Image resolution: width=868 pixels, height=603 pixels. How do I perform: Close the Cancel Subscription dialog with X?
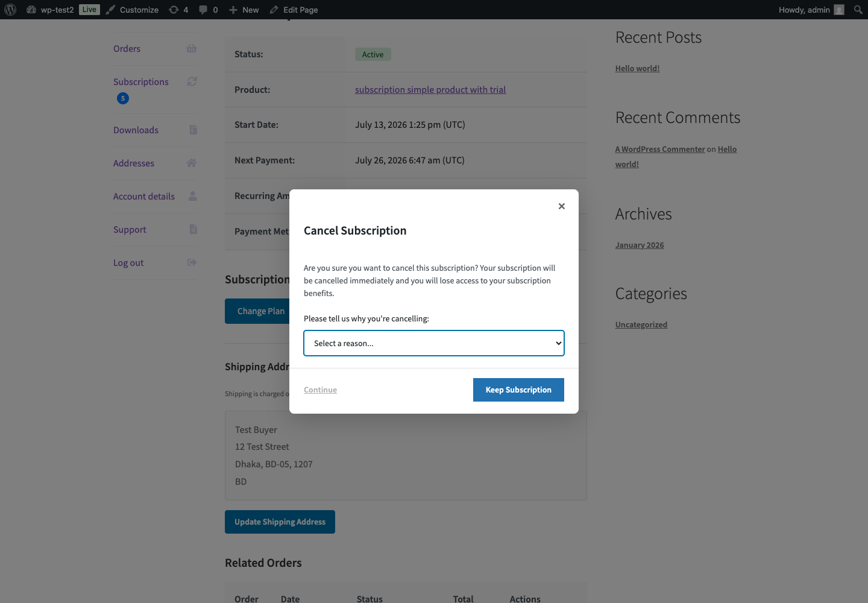tap(562, 206)
